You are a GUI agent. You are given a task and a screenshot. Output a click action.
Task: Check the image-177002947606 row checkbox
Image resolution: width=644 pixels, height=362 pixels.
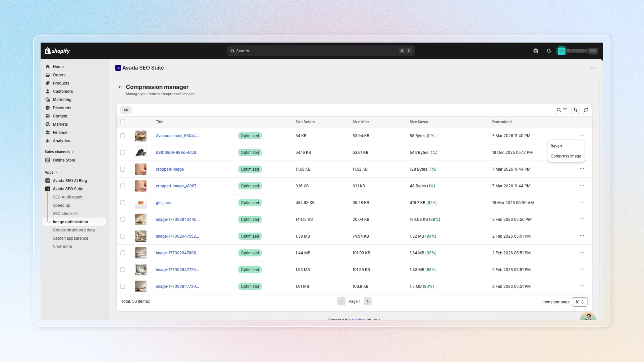coord(123,253)
